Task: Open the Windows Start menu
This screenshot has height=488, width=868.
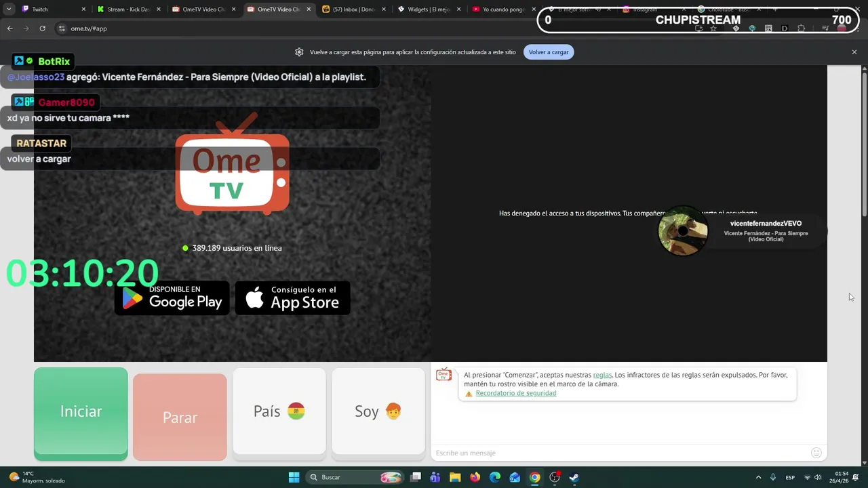Action: (x=294, y=477)
